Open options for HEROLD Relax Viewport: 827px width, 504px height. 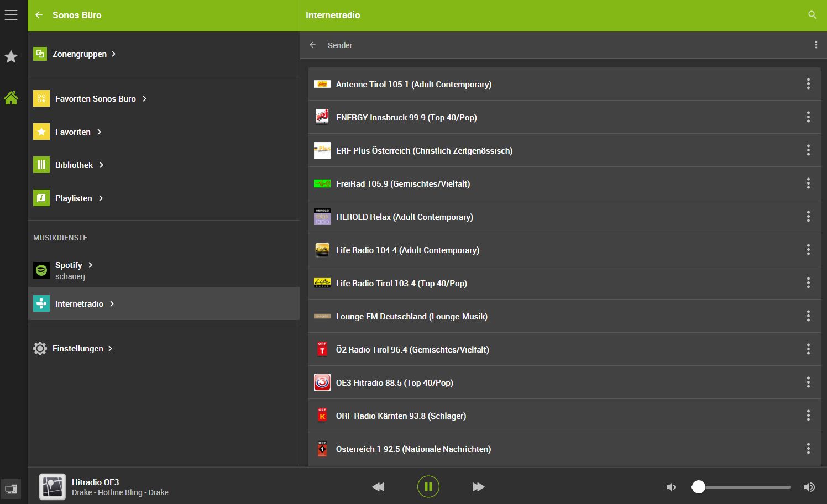(x=808, y=217)
